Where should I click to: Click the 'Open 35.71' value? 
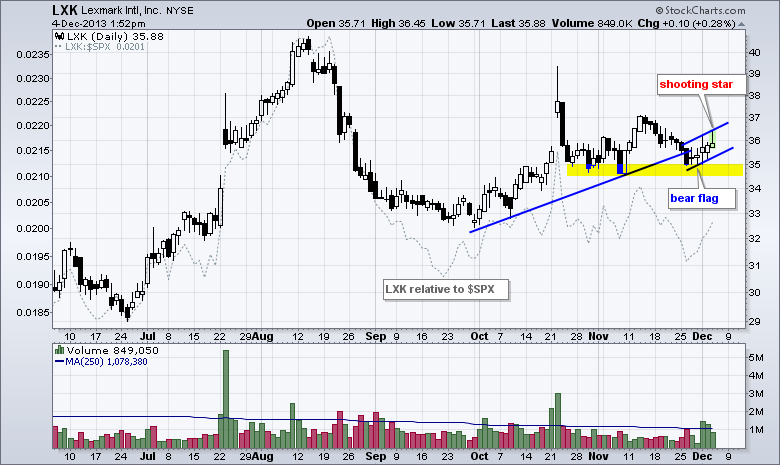337,23
